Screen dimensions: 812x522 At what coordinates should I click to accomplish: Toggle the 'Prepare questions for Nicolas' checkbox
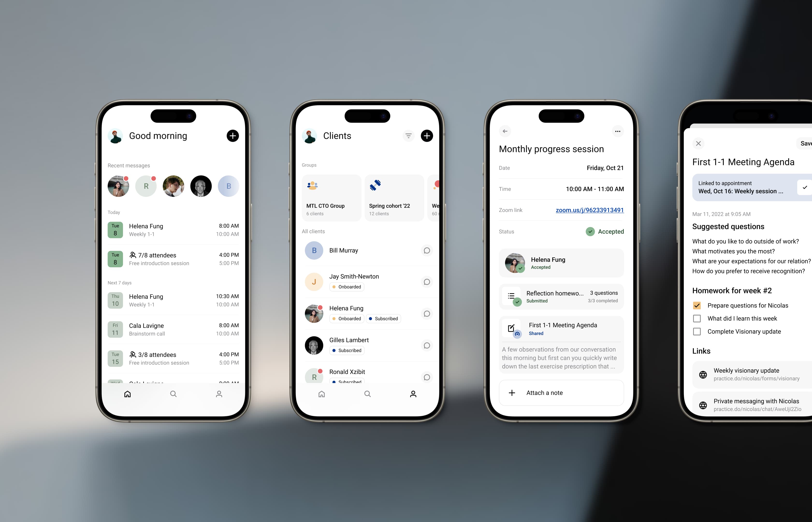696,305
